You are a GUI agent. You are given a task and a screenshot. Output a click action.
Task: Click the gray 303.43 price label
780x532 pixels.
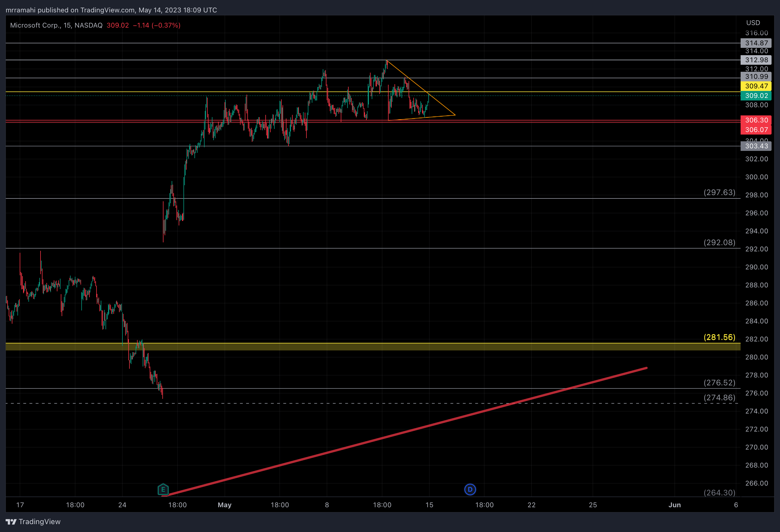point(756,146)
